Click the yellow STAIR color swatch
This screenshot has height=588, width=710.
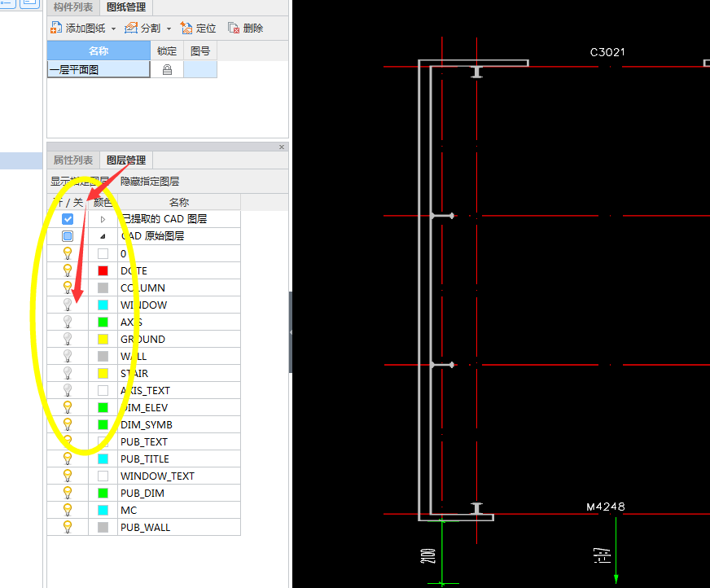103,373
